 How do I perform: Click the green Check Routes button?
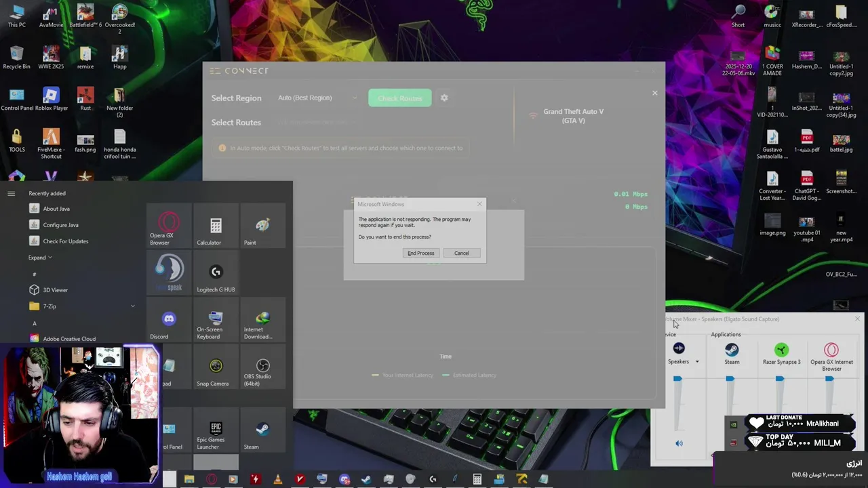pyautogui.click(x=400, y=98)
